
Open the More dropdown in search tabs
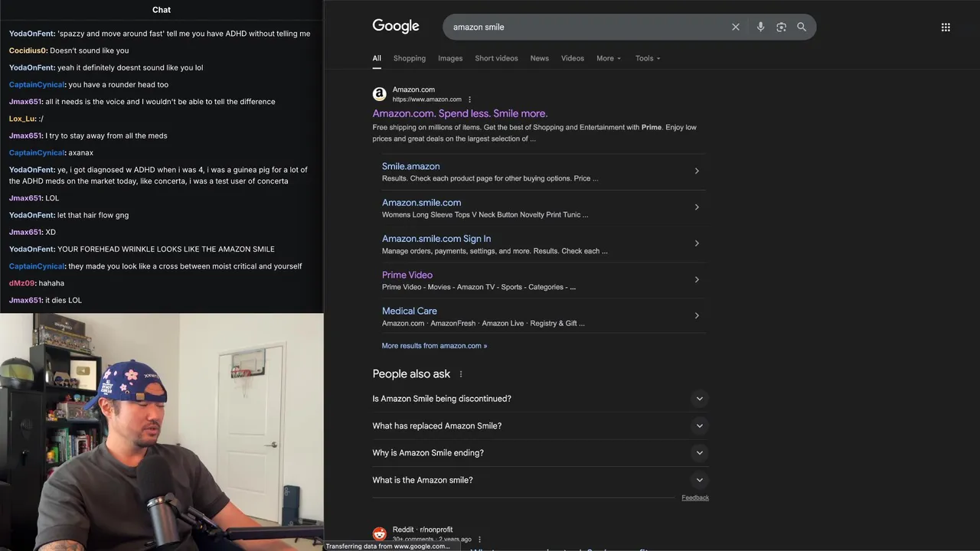609,58
